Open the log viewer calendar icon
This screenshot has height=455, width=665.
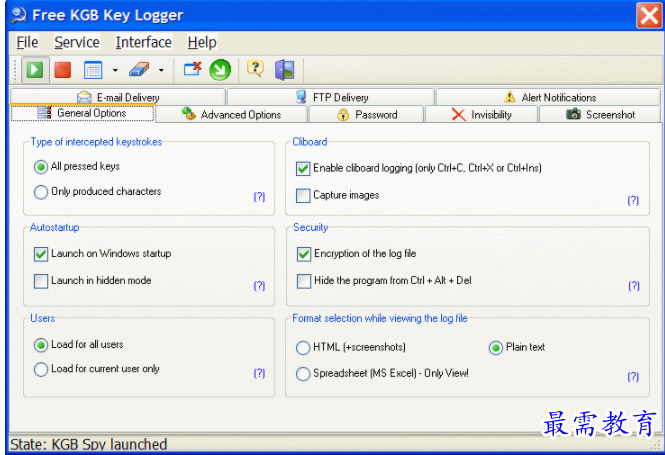pos(93,70)
